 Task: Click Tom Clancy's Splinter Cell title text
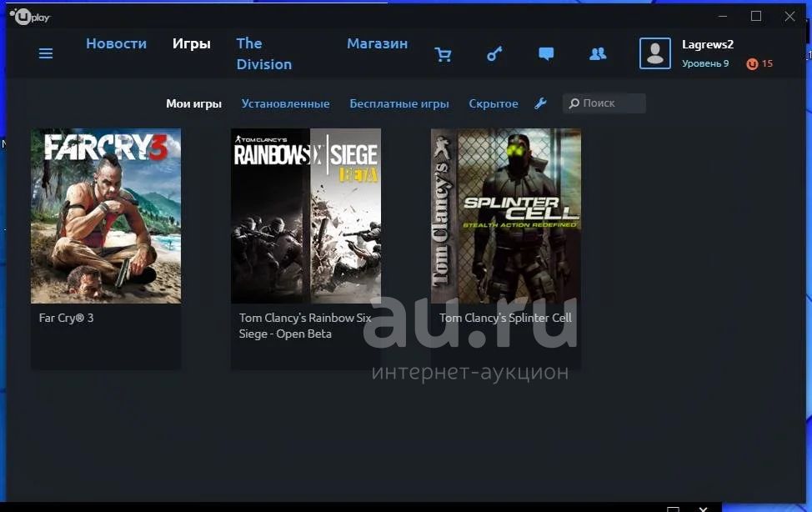[505, 319]
